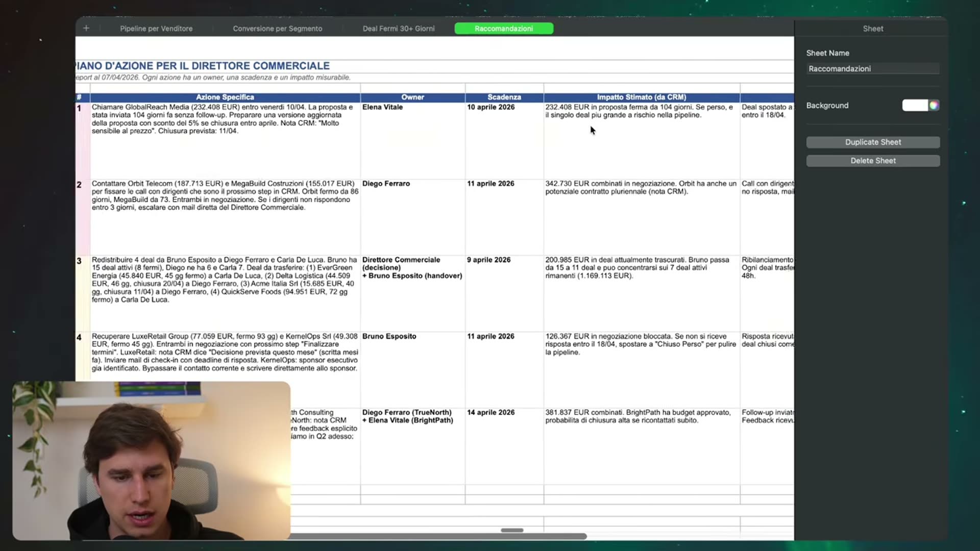Click the impact cell starting 342.730 EUR combinati

tap(642, 217)
